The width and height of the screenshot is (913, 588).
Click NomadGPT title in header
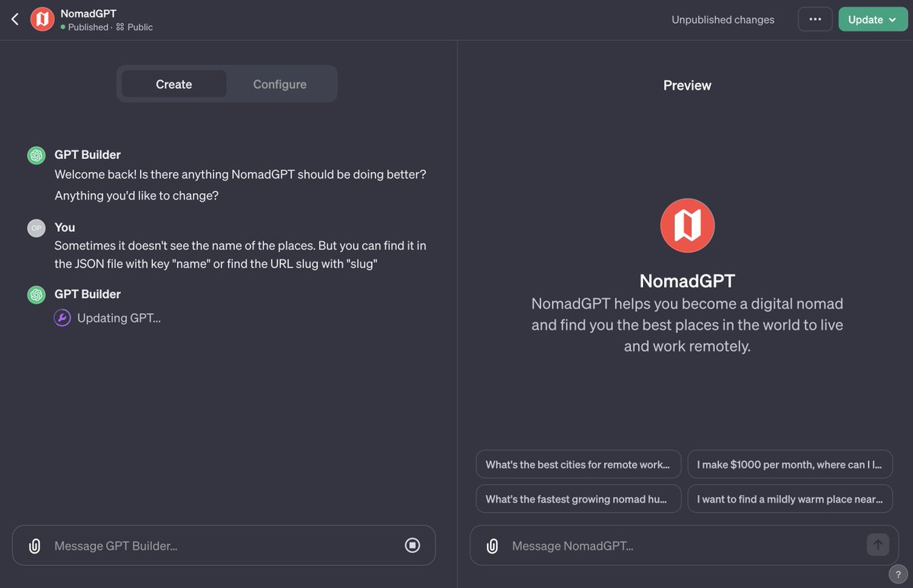point(88,14)
